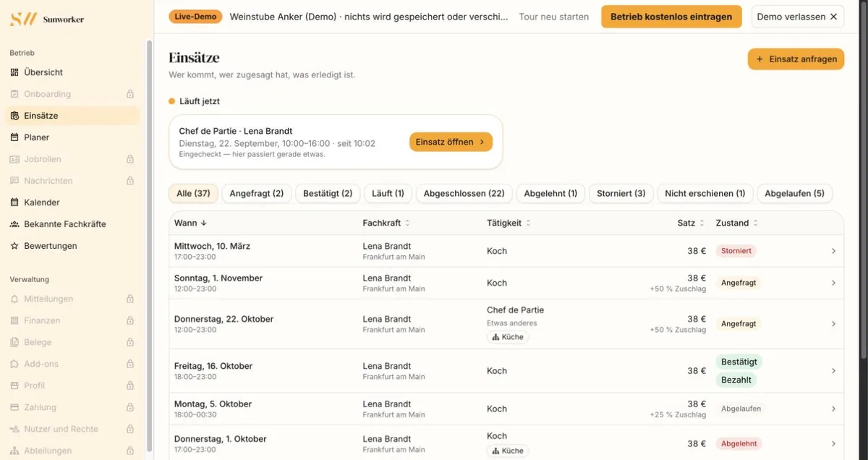Click the Sunworker logo

coord(47,20)
